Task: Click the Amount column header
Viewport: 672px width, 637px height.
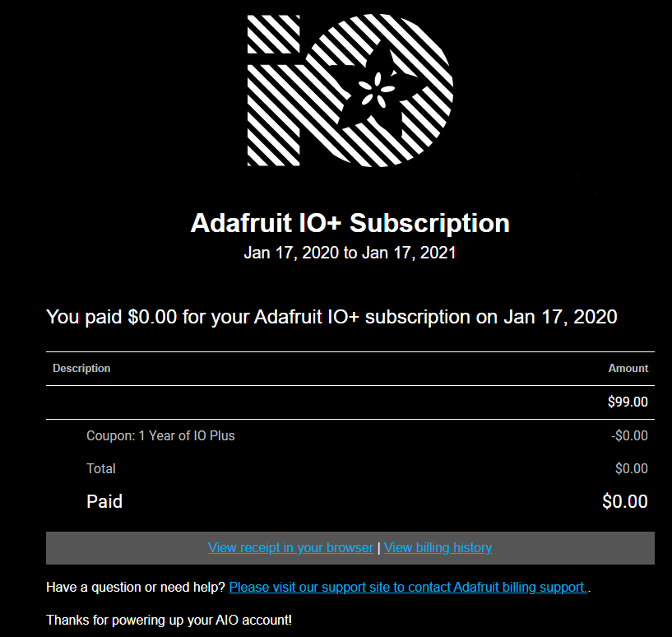Action: click(x=628, y=369)
